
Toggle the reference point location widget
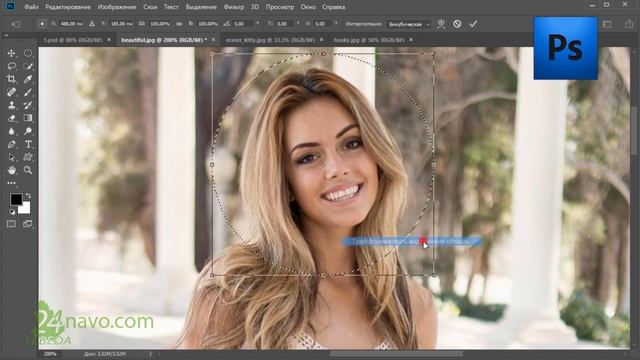pos(42,24)
